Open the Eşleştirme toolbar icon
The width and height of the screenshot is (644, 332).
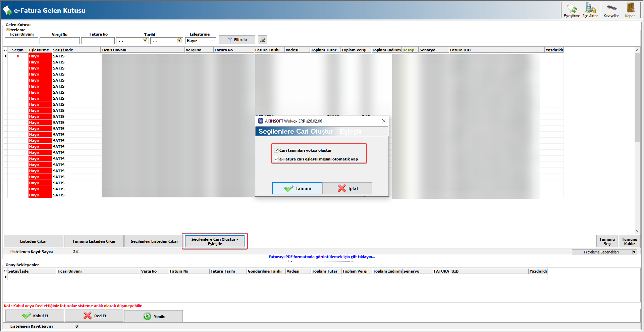click(572, 10)
